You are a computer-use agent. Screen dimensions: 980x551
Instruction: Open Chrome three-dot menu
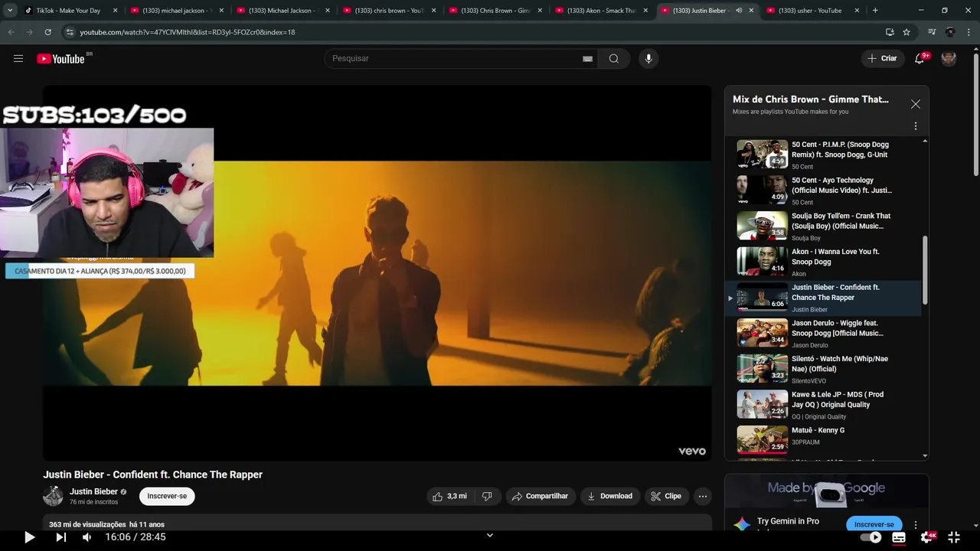point(969,32)
